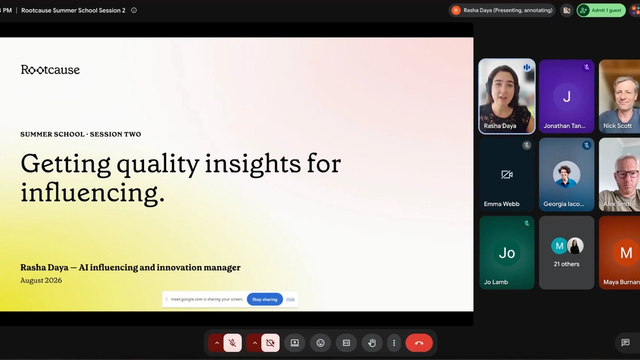
Task: Click the Jo avatar in Jo Lamb tile
Action: [507, 253]
